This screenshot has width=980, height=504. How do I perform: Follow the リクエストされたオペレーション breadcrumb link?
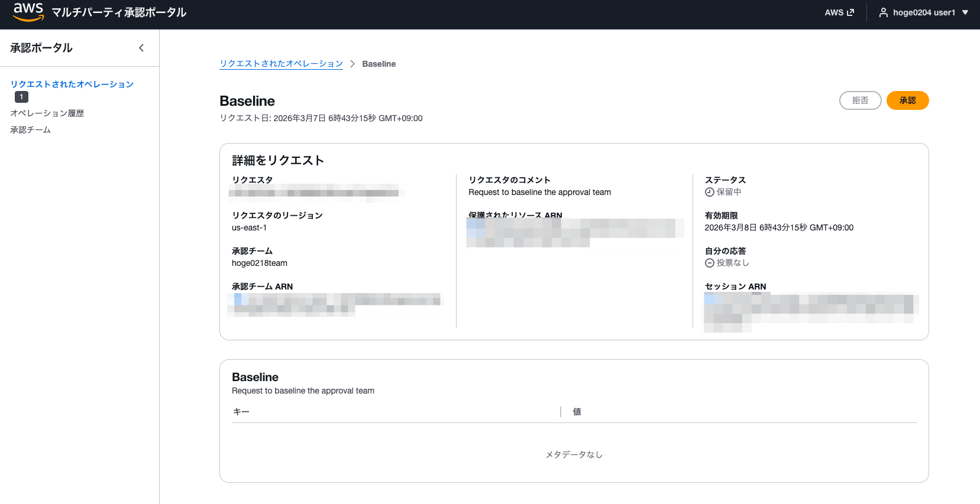coord(281,64)
